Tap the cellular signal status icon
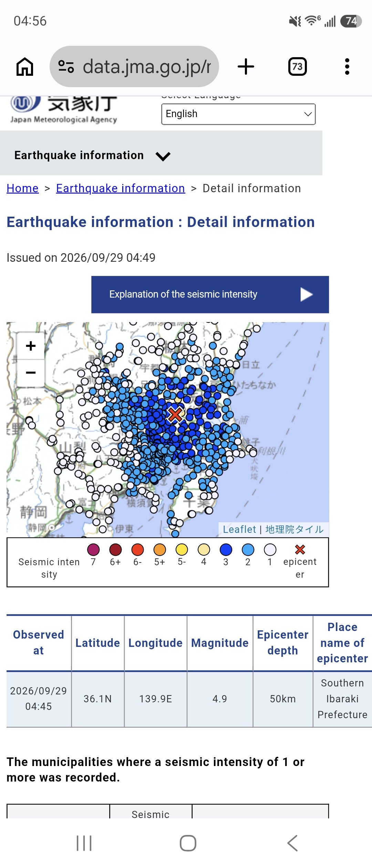 (330, 21)
